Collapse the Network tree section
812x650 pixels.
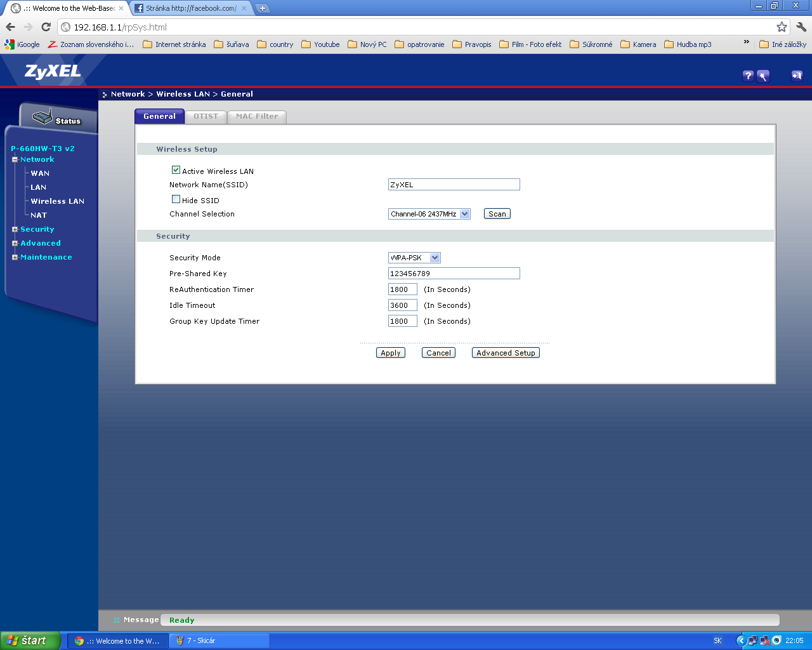point(15,159)
